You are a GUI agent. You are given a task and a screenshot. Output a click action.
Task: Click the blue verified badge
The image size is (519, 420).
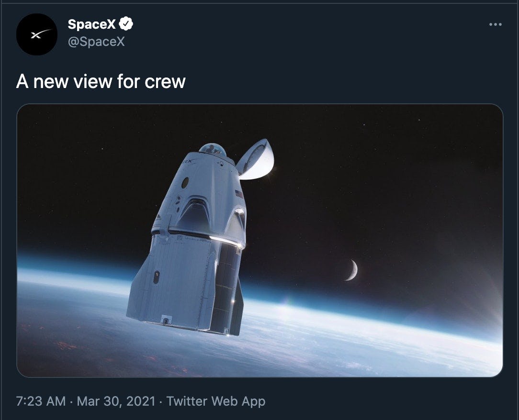point(126,23)
